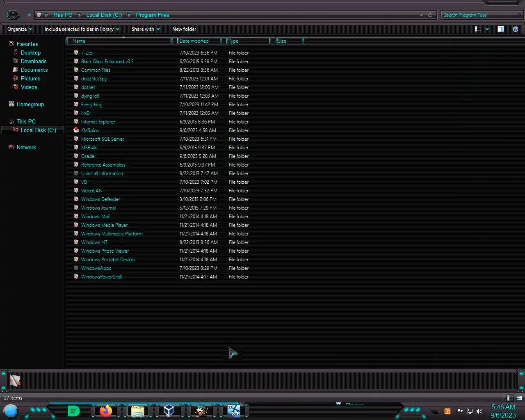Select Documents in the Favorites list
This screenshot has width=525, height=420.
click(34, 70)
